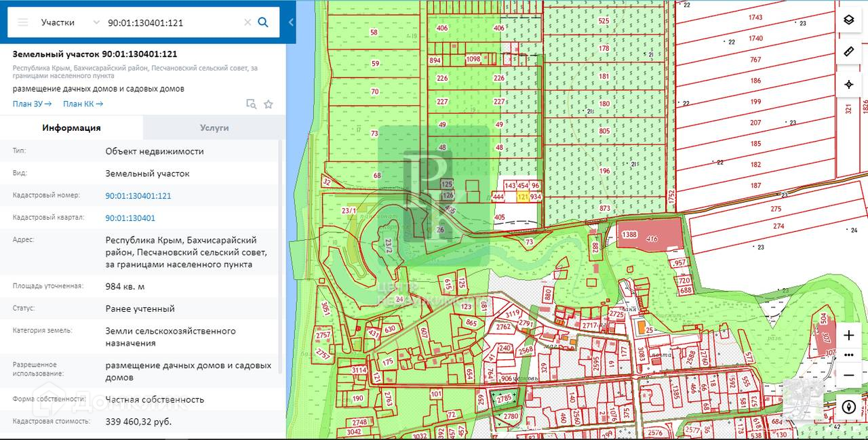
Task: Open cadastral number link 90:01:130401:121
Action: click(x=138, y=196)
